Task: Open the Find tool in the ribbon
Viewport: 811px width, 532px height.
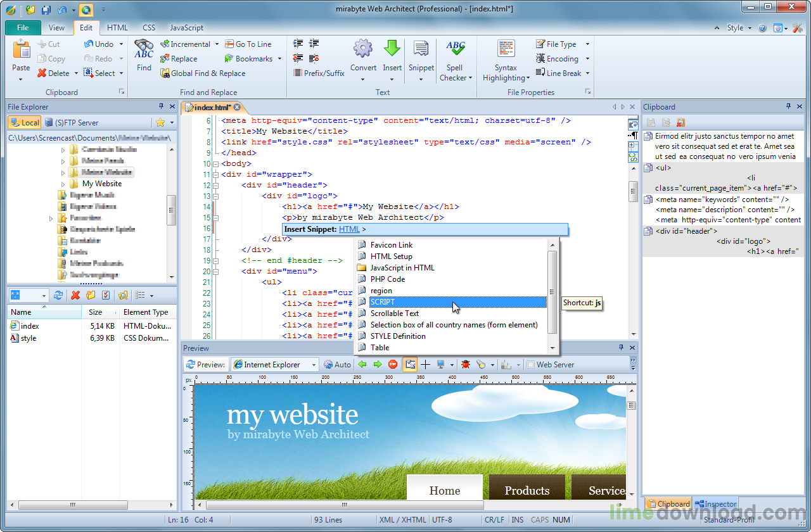Action: coord(143,57)
